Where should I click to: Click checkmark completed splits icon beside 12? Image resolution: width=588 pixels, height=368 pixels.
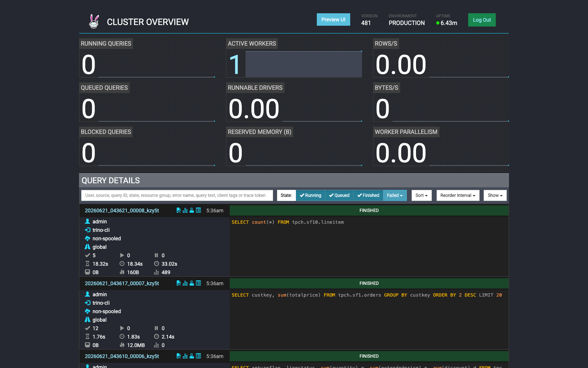pos(87,328)
